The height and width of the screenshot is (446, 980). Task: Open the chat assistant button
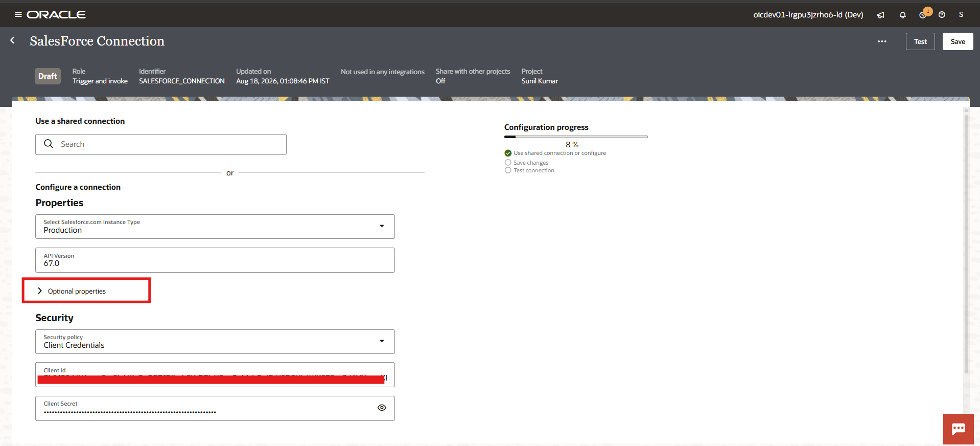click(959, 429)
